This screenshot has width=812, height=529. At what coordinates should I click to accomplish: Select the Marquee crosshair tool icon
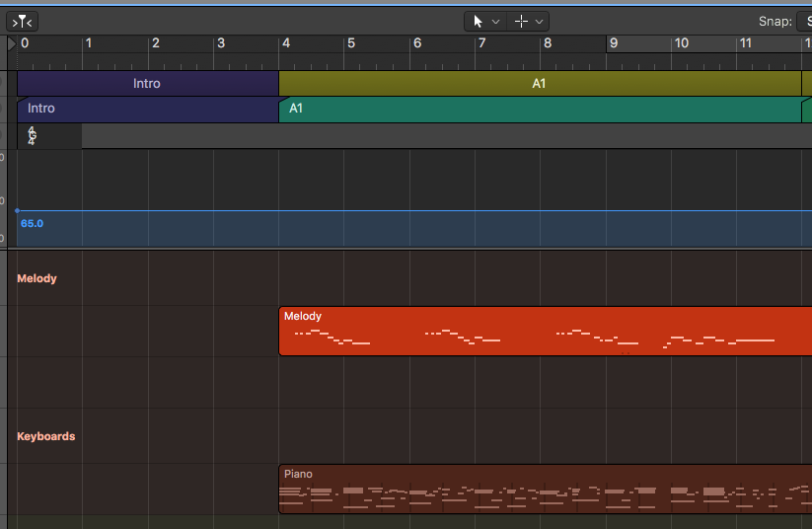521,21
